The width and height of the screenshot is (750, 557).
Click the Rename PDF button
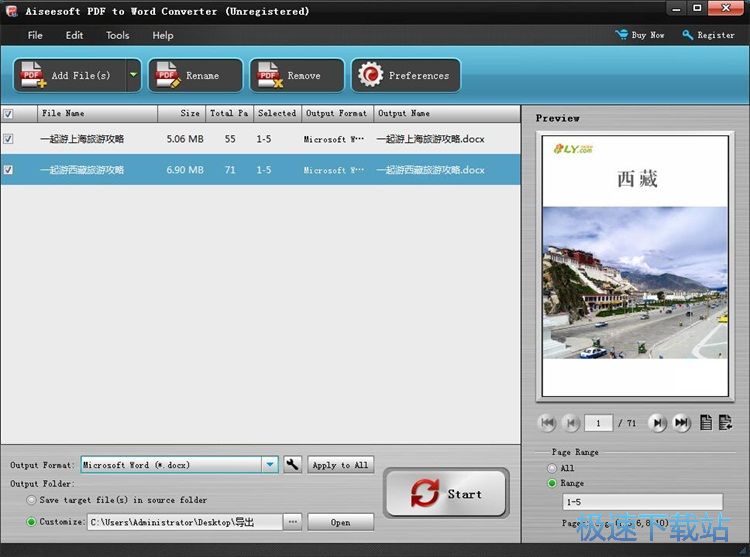(x=195, y=75)
